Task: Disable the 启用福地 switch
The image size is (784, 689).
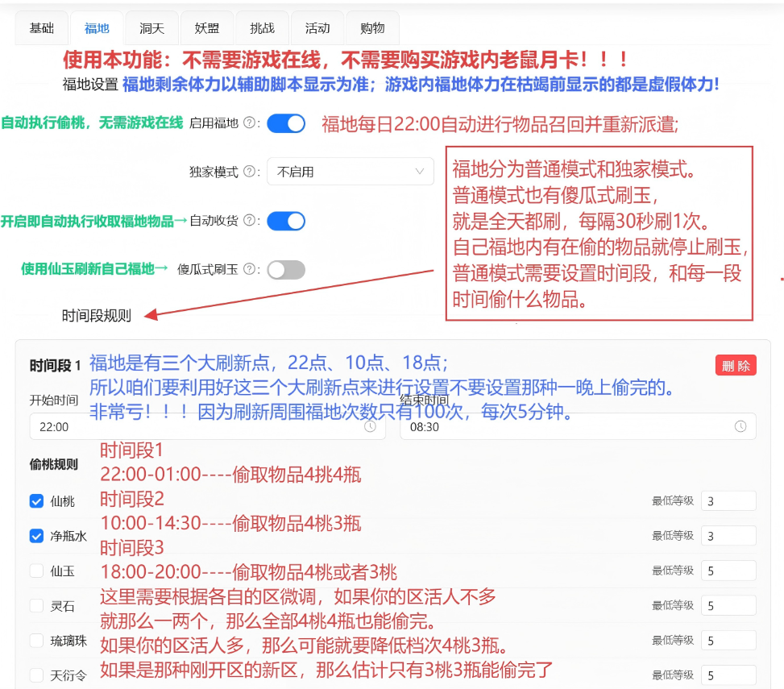Action: pos(286,123)
